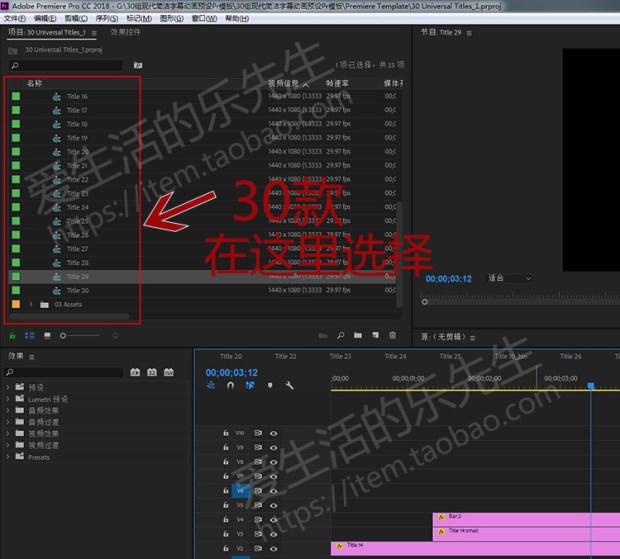Select the Title 19 sequence

77,138
